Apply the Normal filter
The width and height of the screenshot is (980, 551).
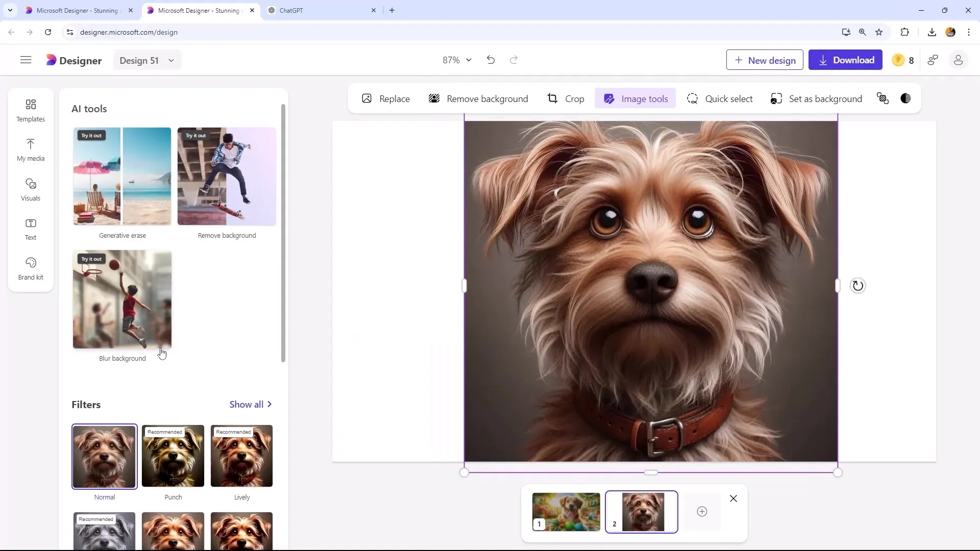[105, 456]
